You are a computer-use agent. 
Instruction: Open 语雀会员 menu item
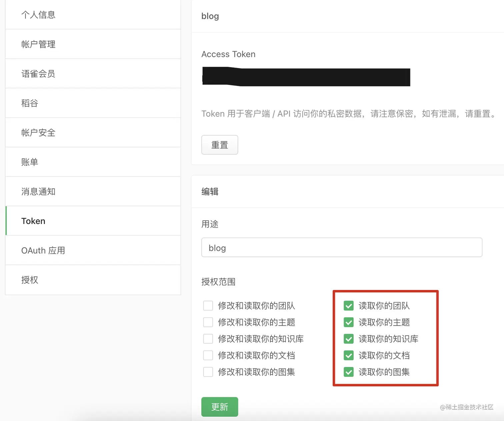tap(93, 74)
